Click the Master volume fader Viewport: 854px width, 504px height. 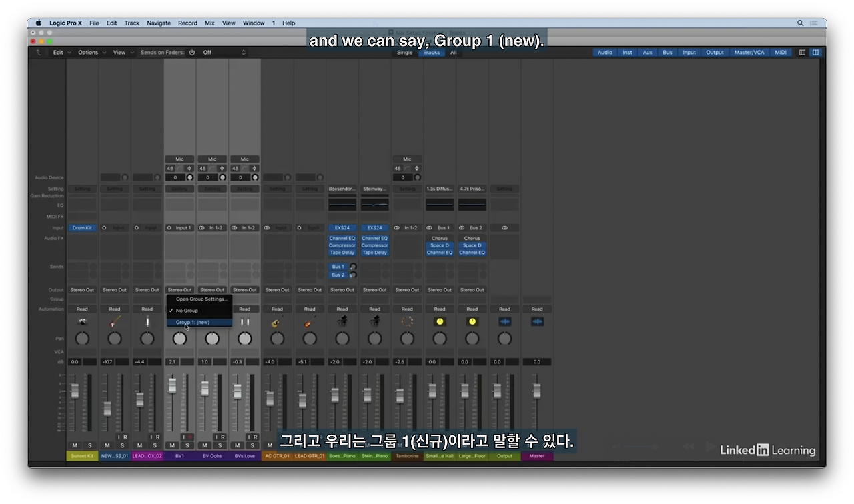click(x=536, y=391)
